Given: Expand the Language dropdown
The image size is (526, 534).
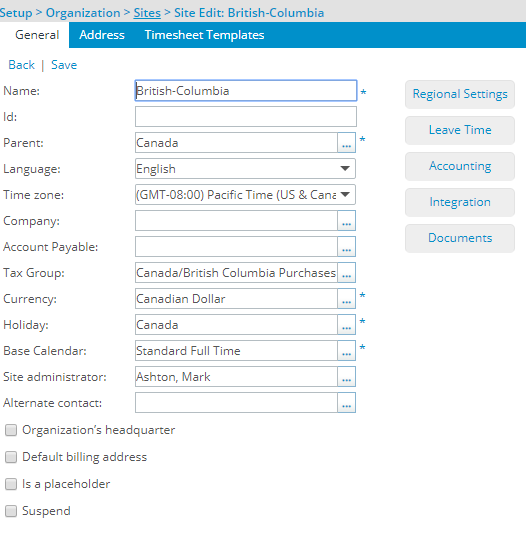Looking at the screenshot, I should click(245, 169).
